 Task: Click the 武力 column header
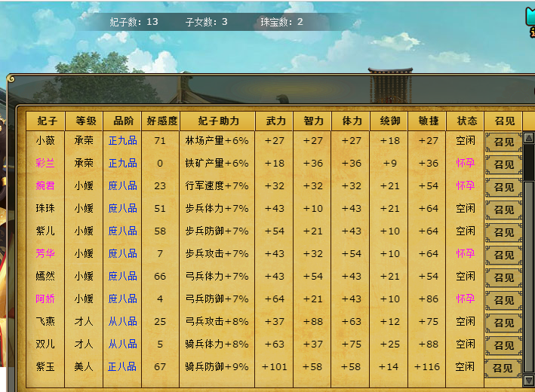click(275, 121)
